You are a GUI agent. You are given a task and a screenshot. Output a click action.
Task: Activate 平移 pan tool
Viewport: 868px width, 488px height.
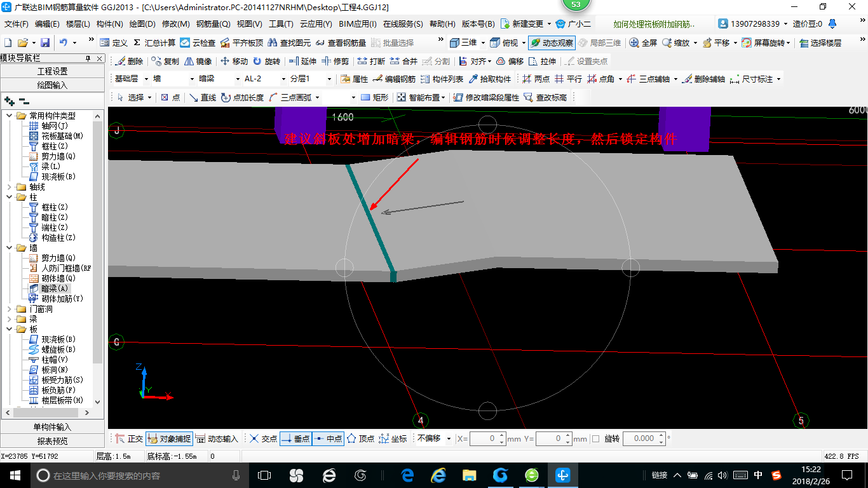pos(715,43)
